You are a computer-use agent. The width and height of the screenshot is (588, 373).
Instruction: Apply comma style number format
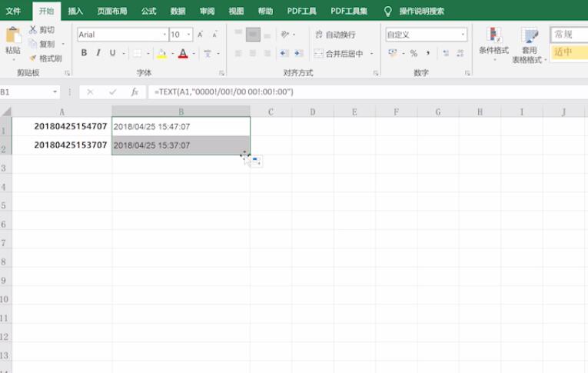point(428,53)
